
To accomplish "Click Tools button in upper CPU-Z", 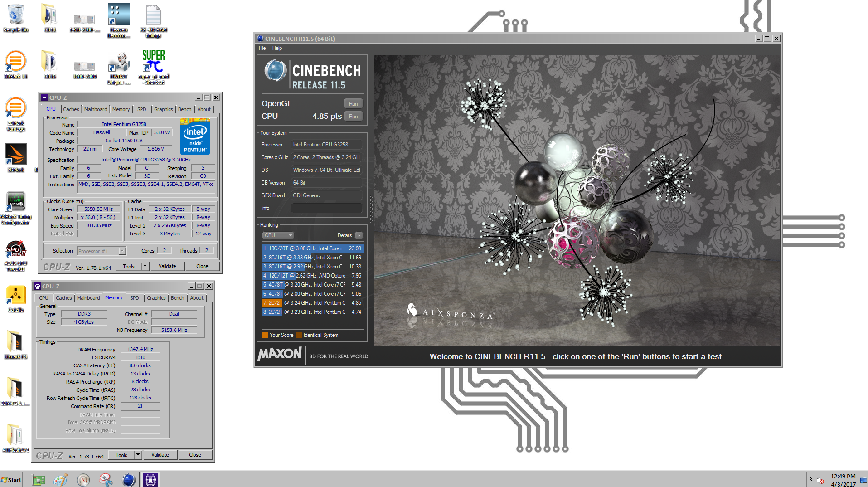I will coord(129,267).
